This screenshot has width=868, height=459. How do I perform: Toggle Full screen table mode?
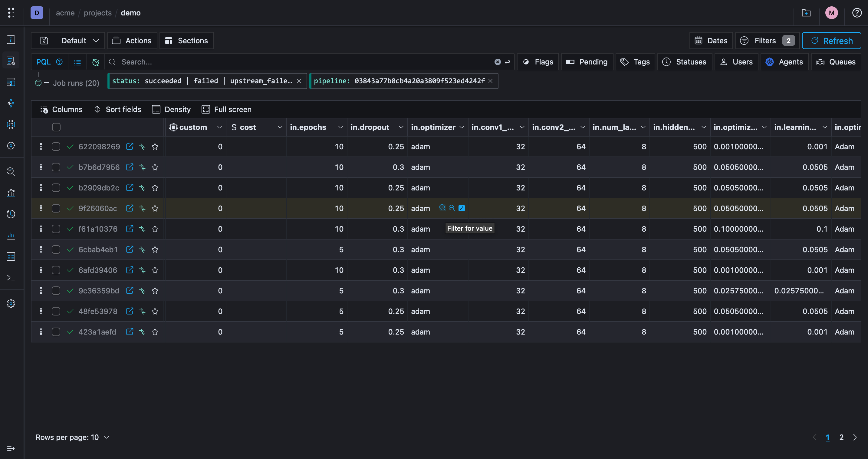coord(226,109)
